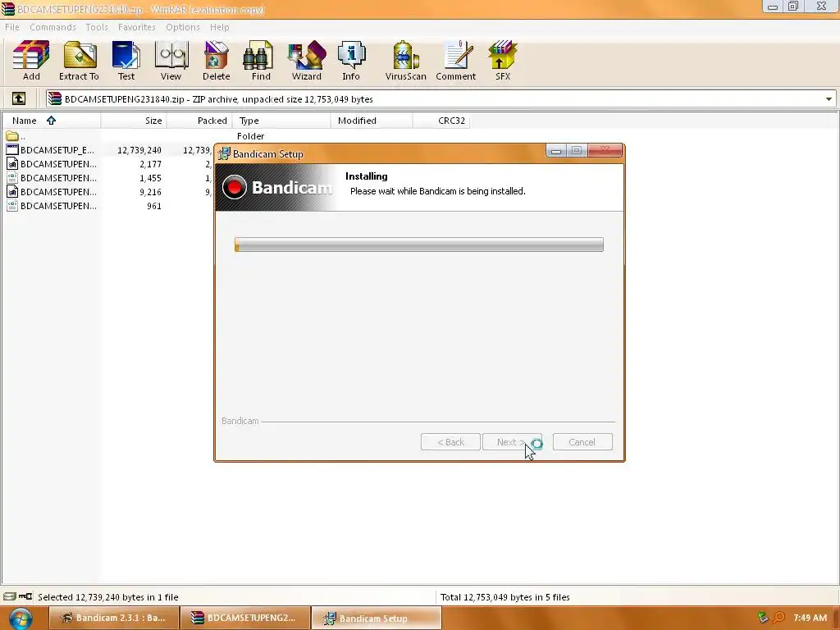Expand the archive path dropdown arrow
Image resolution: width=840 pixels, height=630 pixels.
pos(829,99)
